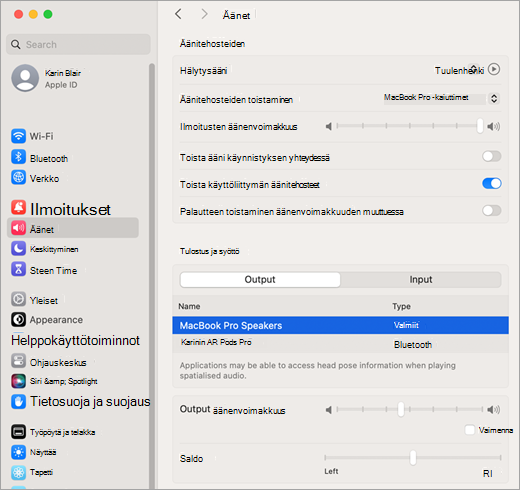Select the Bluetooth icon in sidebar
Viewport: 520px width, 490px height.
(18, 157)
